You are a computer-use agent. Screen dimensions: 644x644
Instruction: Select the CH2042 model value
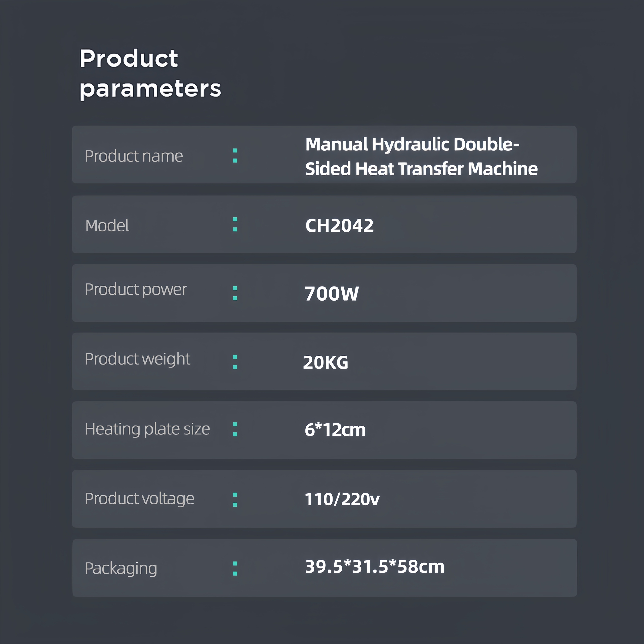[x=339, y=226]
